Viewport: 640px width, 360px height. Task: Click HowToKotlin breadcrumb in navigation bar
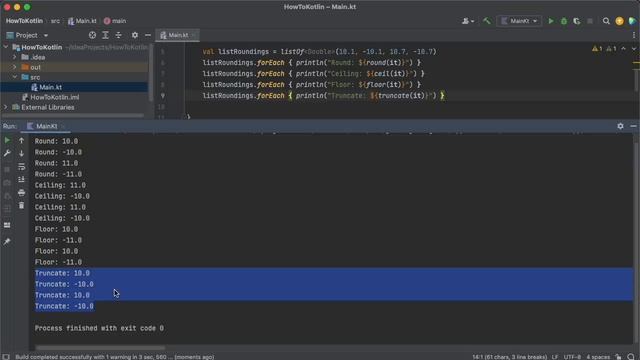pos(24,21)
